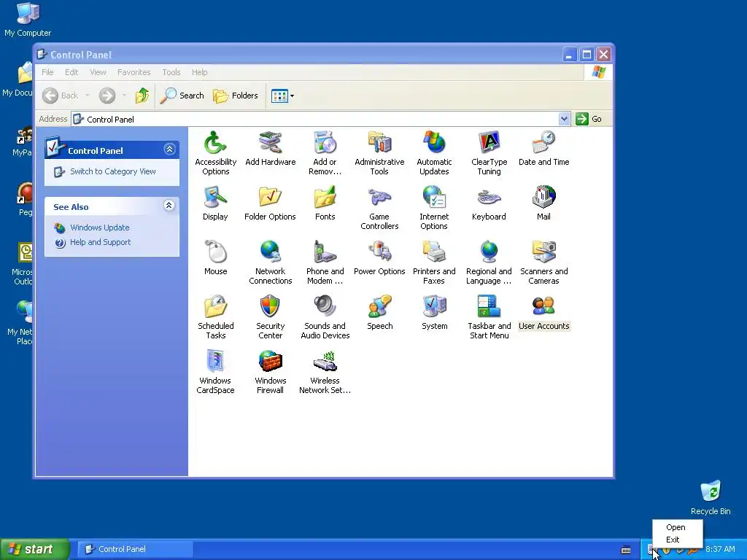
Task: Open the Help menu
Action: [200, 72]
